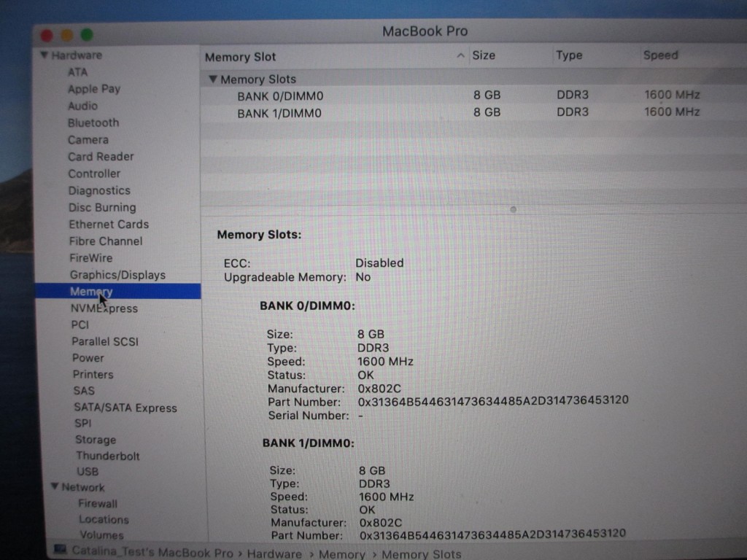Select FireWire in the sidebar

click(91, 258)
